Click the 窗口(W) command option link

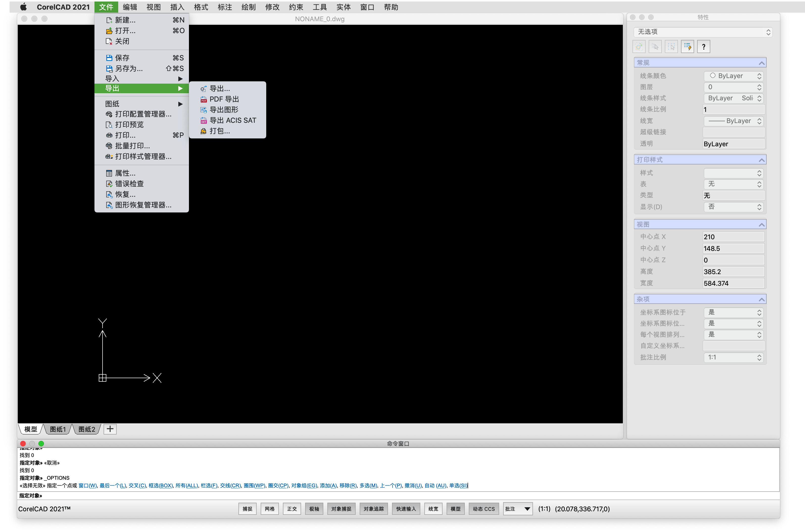[x=88, y=486]
